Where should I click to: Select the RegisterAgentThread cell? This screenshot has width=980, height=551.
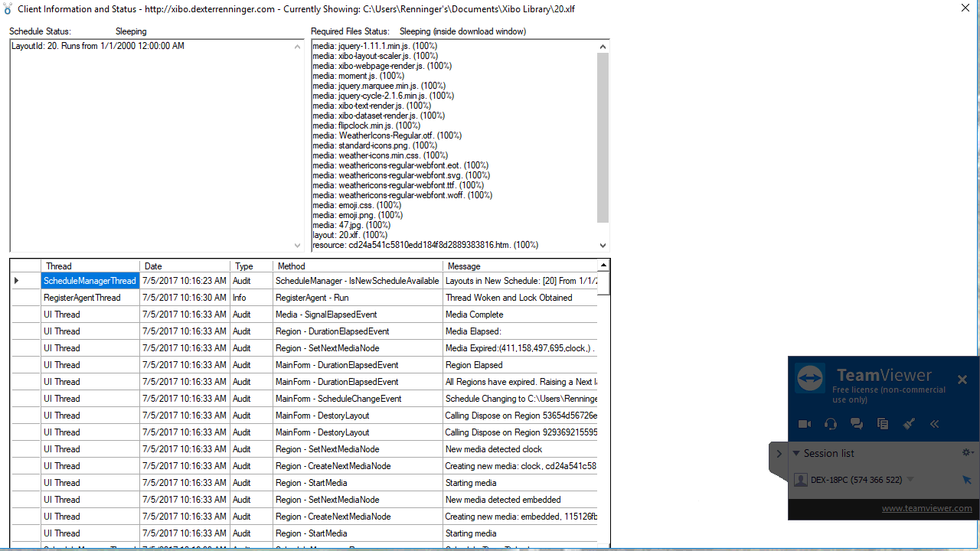click(90, 298)
